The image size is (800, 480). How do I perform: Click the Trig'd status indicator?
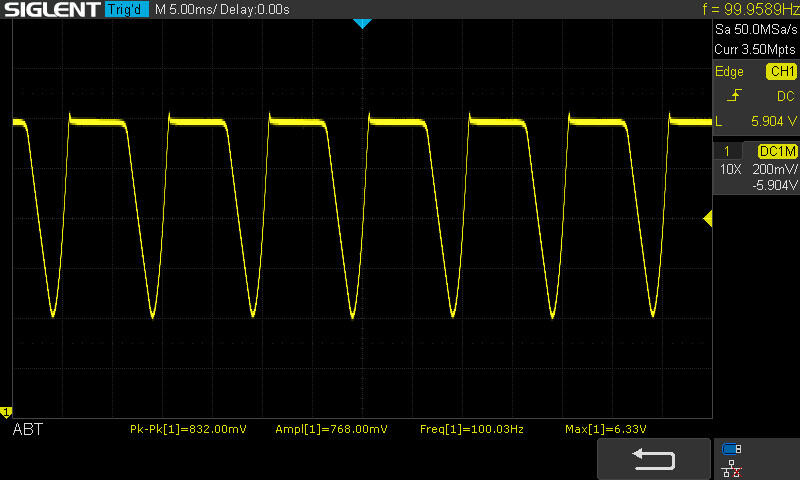pyautogui.click(x=126, y=10)
